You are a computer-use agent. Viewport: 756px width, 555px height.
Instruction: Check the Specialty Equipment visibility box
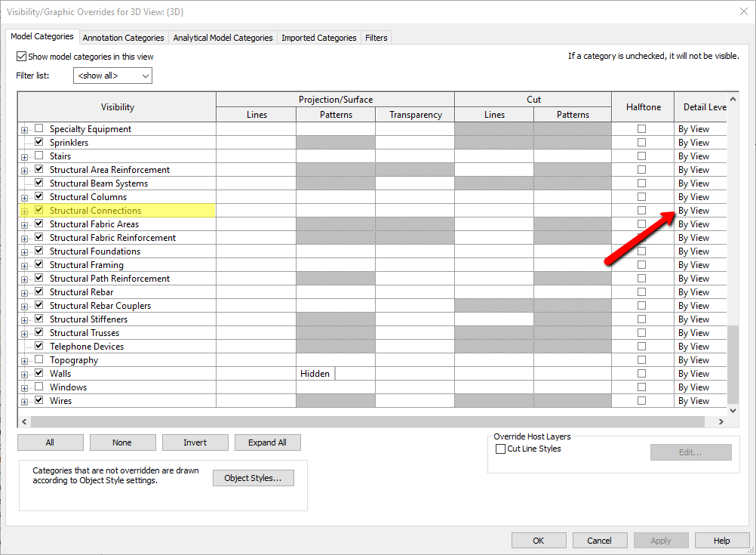(x=39, y=128)
